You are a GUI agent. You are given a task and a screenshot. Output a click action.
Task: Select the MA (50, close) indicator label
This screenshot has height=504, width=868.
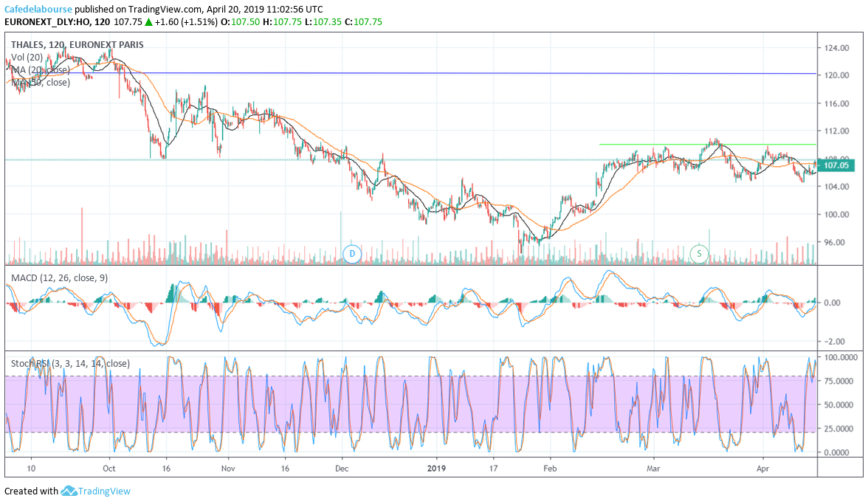(x=41, y=82)
